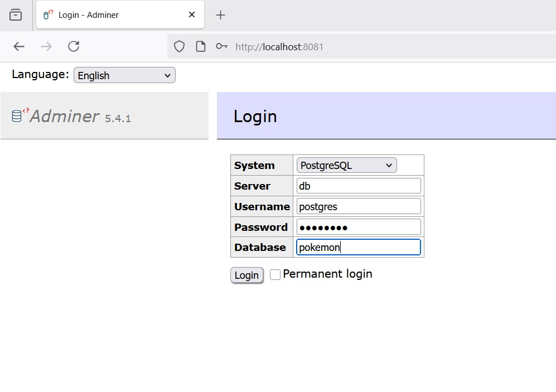Screen dimensions: 556x392
Task: Select the Login - Adminer tab
Action: coord(120,15)
